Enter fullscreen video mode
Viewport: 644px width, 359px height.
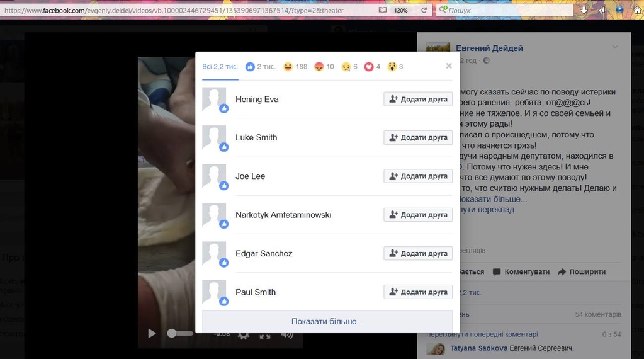[x=265, y=335]
